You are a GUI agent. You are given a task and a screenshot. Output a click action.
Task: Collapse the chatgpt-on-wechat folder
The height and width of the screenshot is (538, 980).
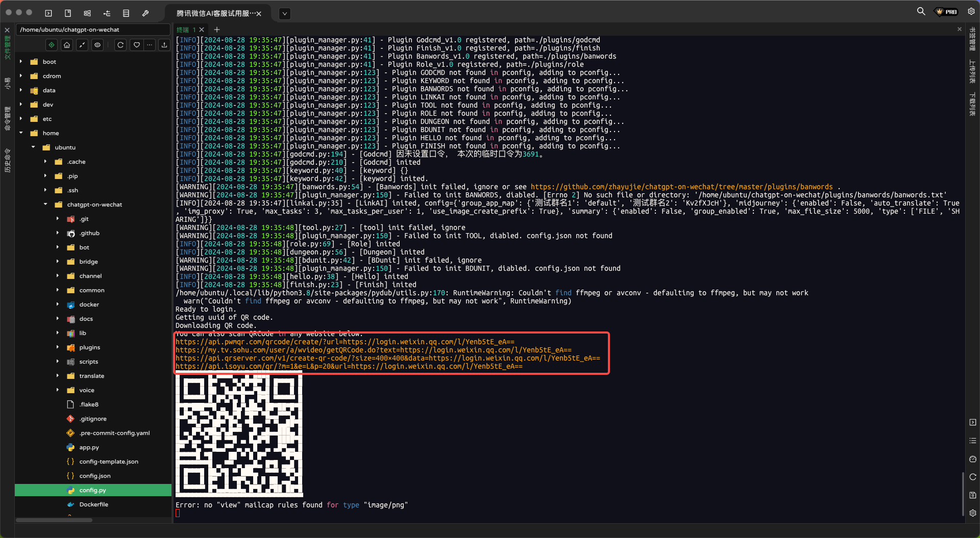tap(45, 204)
